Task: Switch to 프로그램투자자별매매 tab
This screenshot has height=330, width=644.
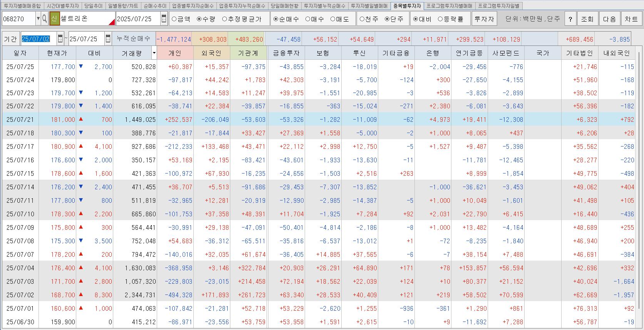Action: point(449,6)
